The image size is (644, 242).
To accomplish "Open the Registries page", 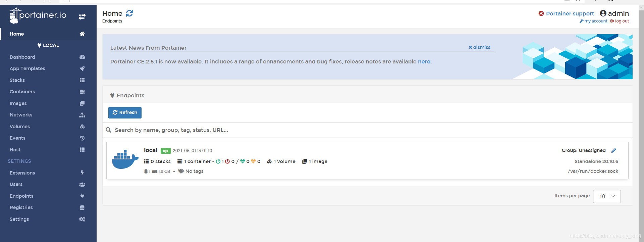I will pos(21,207).
